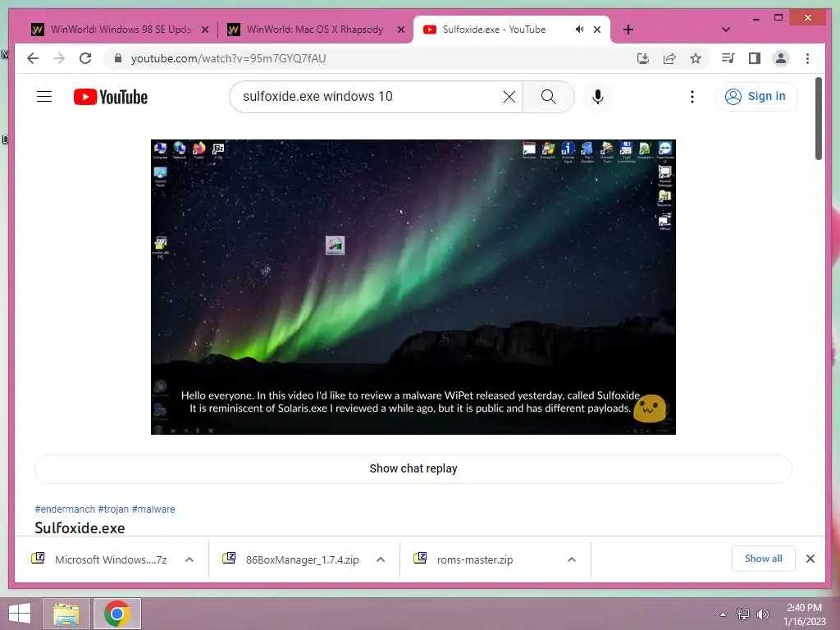Click the Chrome taskbar icon
This screenshot has height=630, width=840.
pyautogui.click(x=117, y=614)
